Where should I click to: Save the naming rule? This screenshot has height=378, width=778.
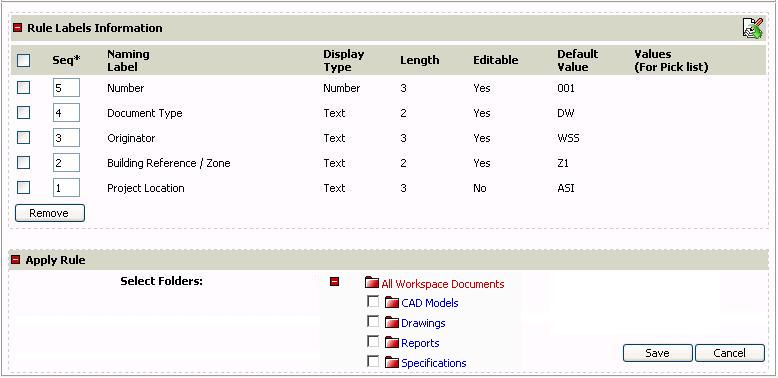click(657, 353)
